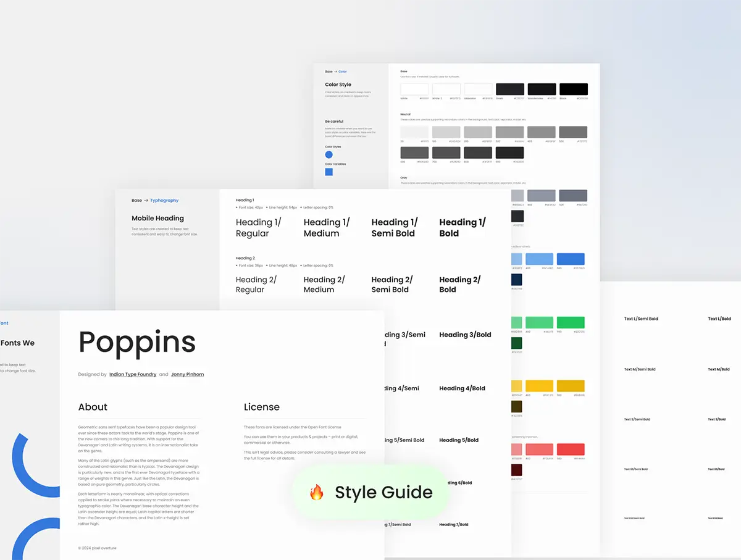Pick the blue 500 color swatch
741x560 pixels.
click(x=571, y=259)
